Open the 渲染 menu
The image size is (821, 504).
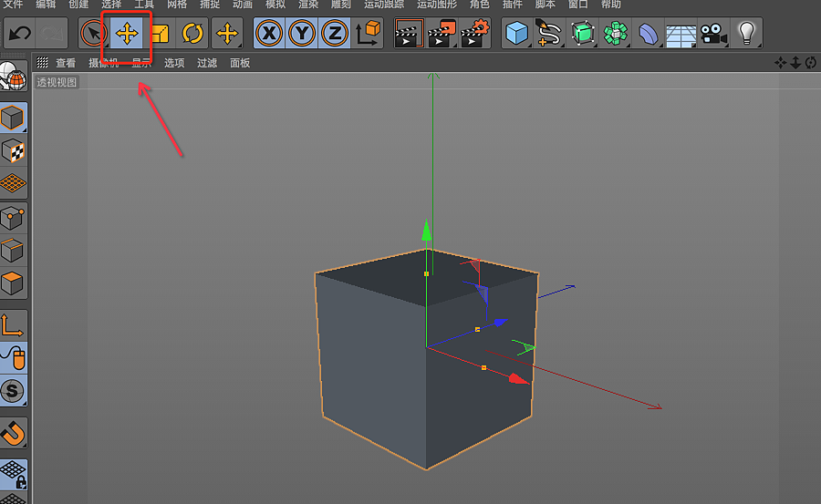click(308, 5)
